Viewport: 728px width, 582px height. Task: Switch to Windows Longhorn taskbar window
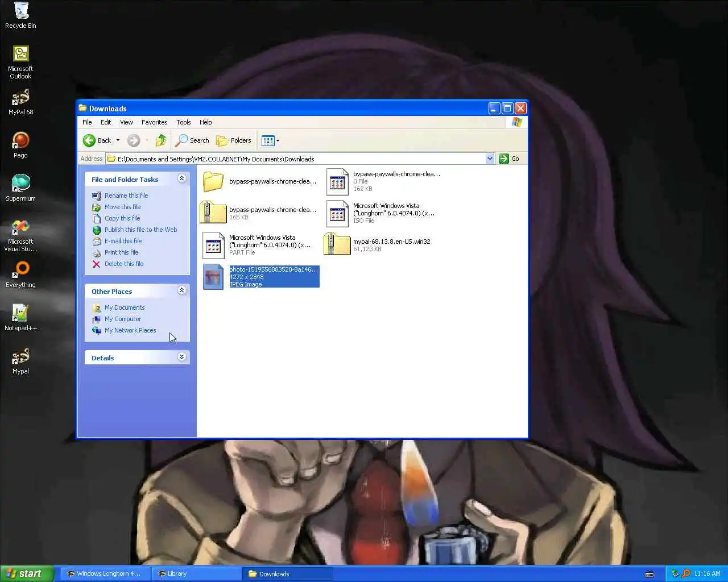pyautogui.click(x=104, y=573)
